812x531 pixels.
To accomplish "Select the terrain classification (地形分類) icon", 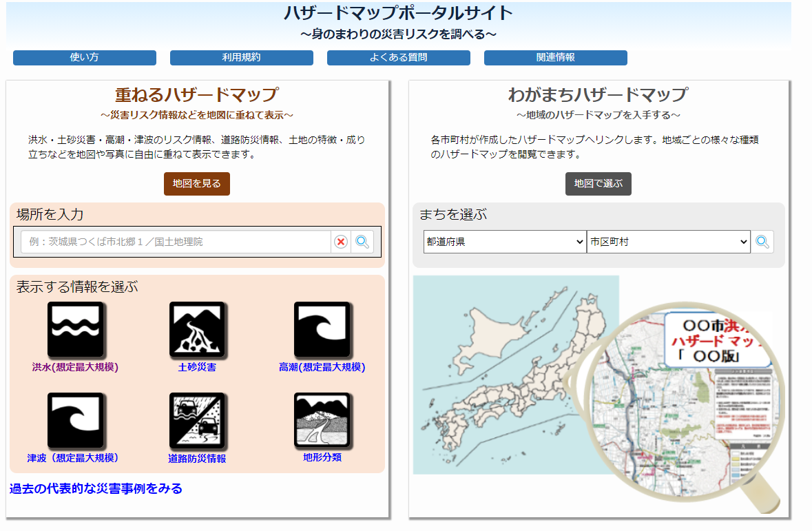I will [322, 420].
